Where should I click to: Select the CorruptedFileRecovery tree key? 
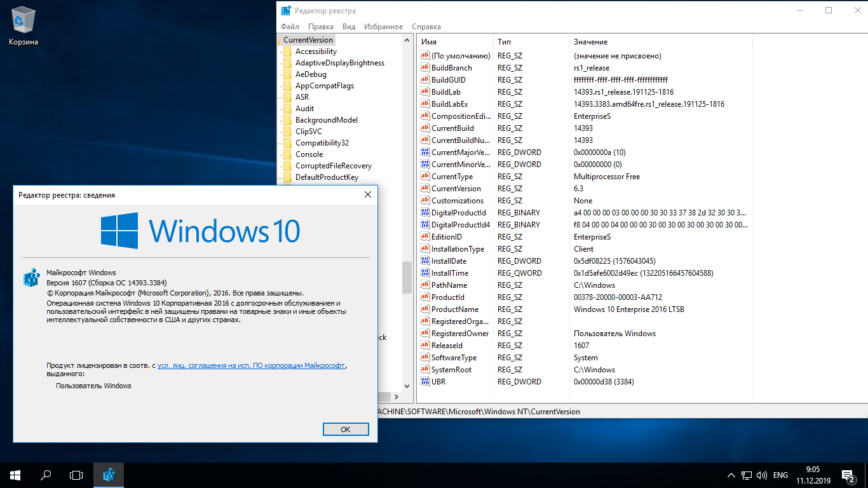coord(334,166)
